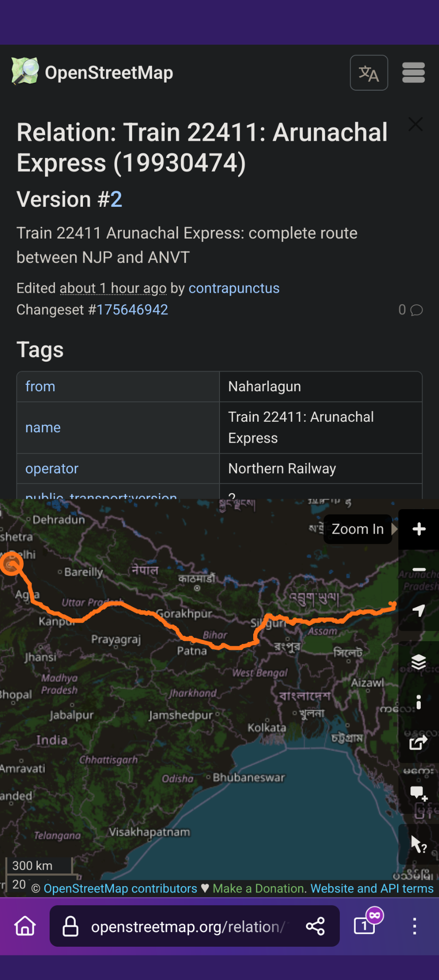View contrapunctus's user profile
This screenshot has width=439, height=980.
click(234, 288)
